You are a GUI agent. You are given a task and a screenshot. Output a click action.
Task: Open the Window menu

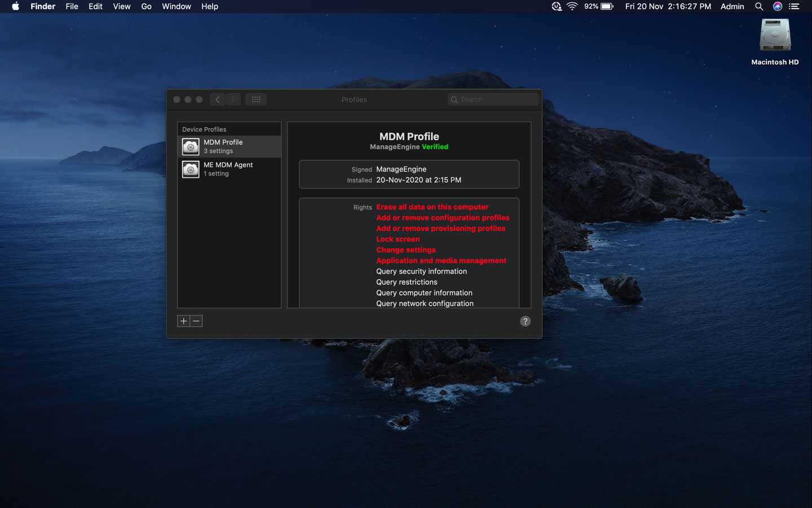176,7
